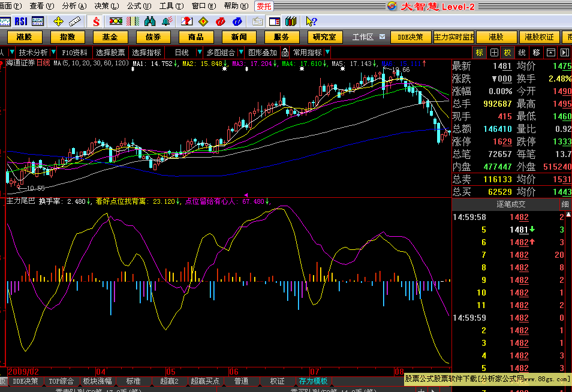The width and height of the screenshot is (572, 392).
Task: Open the 决策(L) menu
Action: click(107, 6)
